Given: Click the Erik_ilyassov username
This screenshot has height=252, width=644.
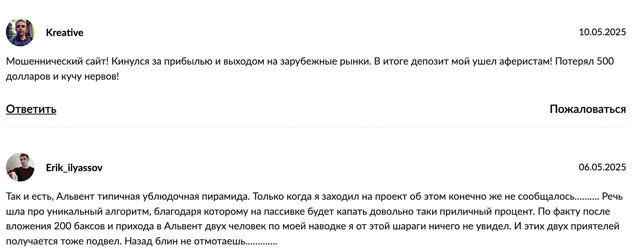Looking at the screenshot, I should pos(74,168).
